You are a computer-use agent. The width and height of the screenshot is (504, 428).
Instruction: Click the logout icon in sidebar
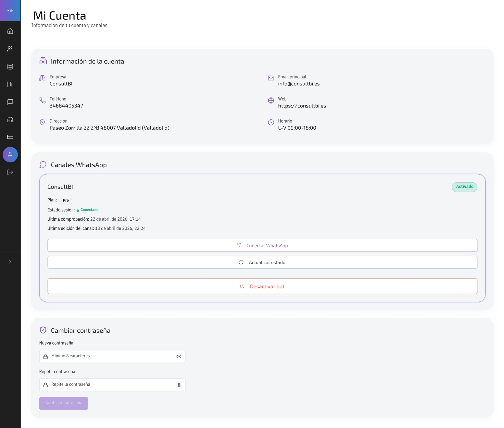[10, 172]
